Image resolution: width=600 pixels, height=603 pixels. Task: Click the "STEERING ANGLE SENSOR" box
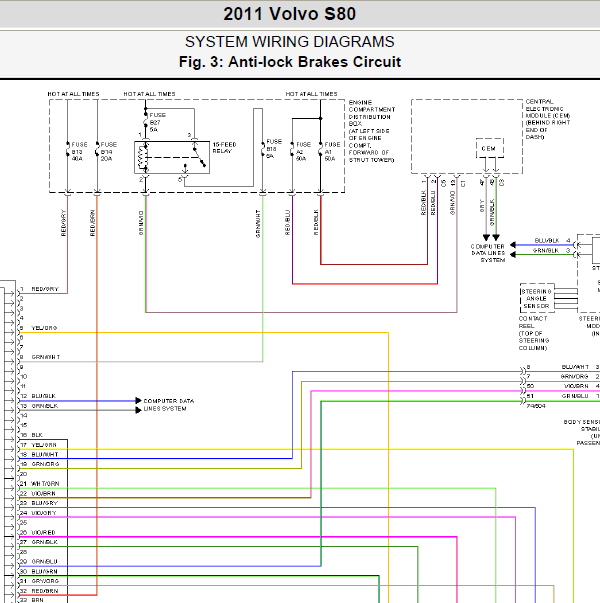point(537,298)
